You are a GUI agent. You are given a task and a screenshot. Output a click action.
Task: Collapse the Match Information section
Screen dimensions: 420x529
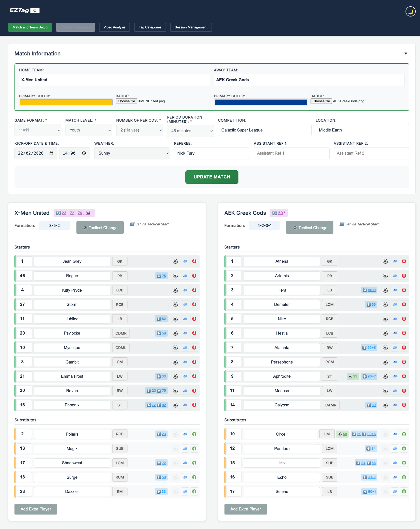[405, 53]
